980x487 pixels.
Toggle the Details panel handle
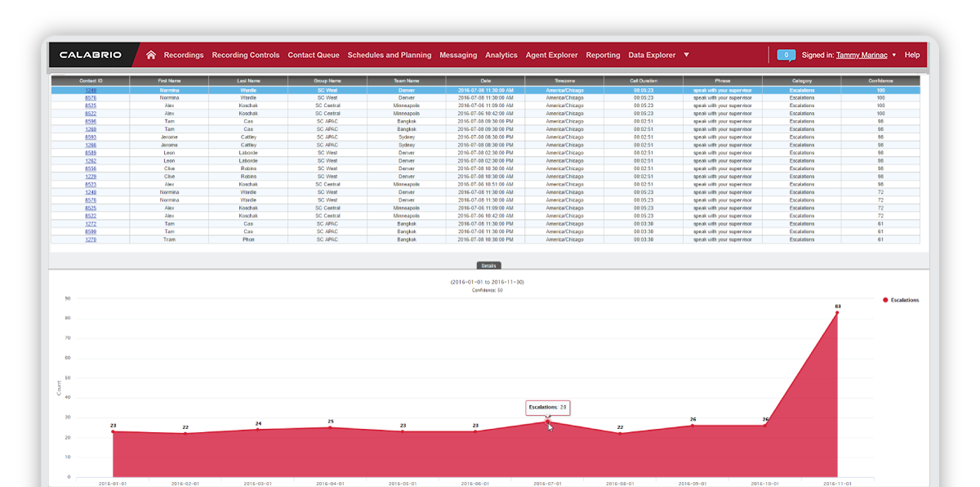pyautogui.click(x=489, y=266)
